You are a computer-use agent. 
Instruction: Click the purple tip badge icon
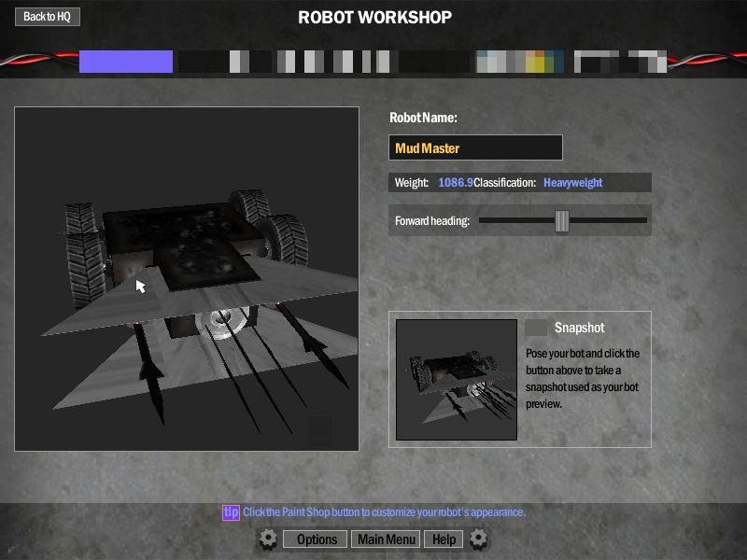(231, 512)
